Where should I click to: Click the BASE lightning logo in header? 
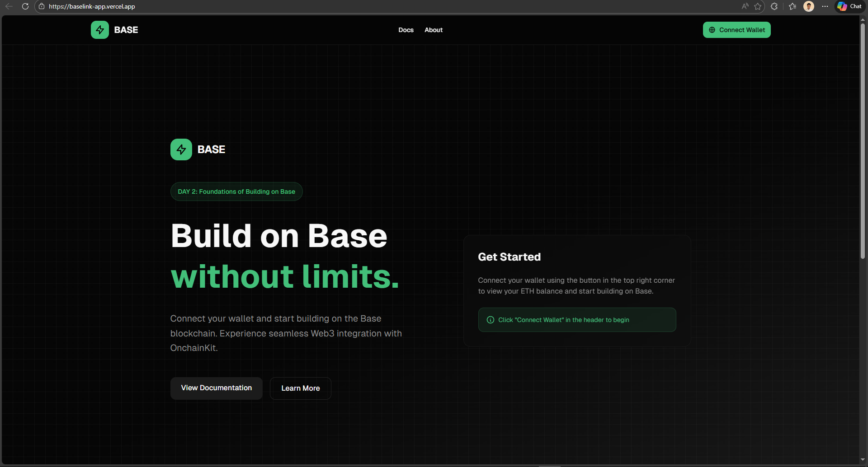click(100, 30)
